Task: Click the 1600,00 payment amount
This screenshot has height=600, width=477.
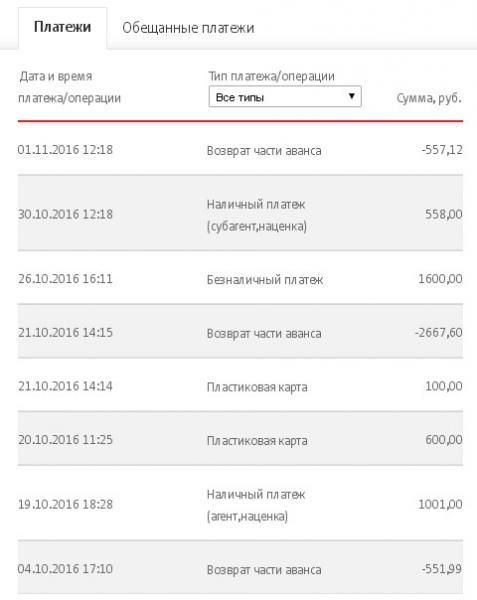Action: [440, 279]
